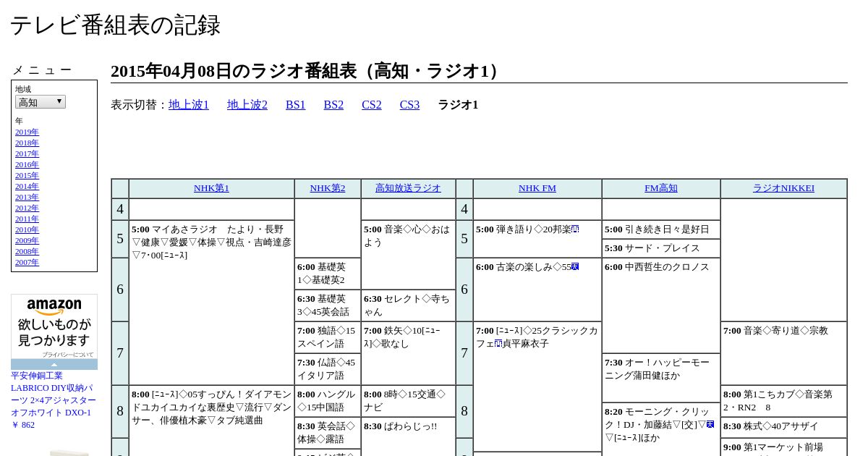Select 2010年 from the year list
Image resolution: width=868 pixels, height=456 pixels.
27,230
